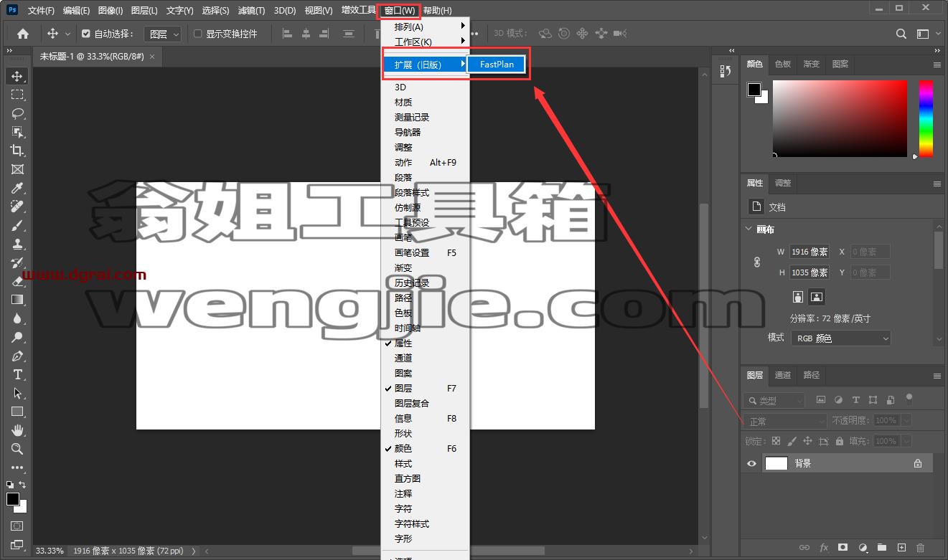Viewport: 948px width, 560px height.
Task: Select the Eyedropper tool
Action: (17, 188)
